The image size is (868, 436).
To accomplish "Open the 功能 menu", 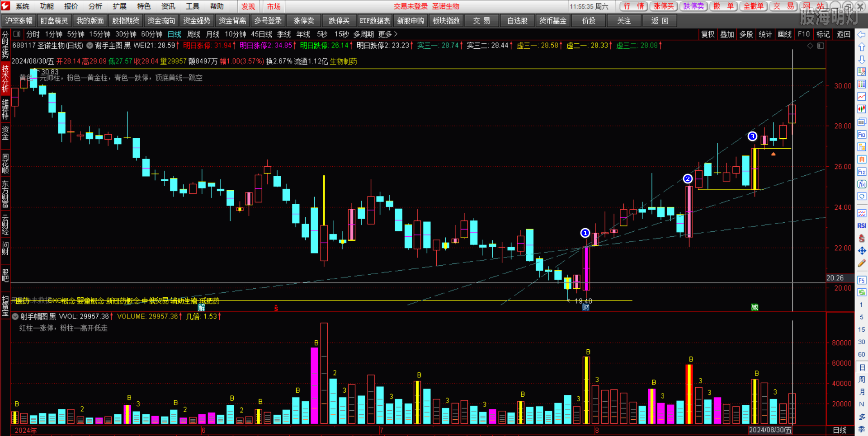I will point(47,6).
